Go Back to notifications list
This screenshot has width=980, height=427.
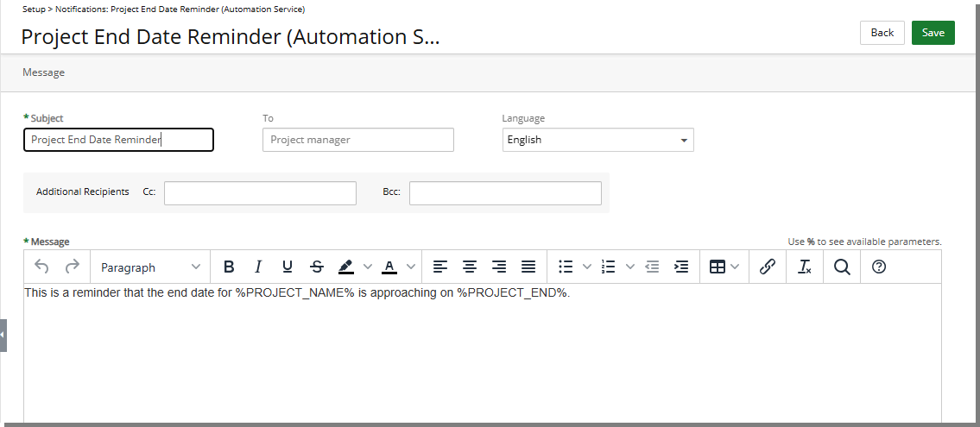click(882, 33)
